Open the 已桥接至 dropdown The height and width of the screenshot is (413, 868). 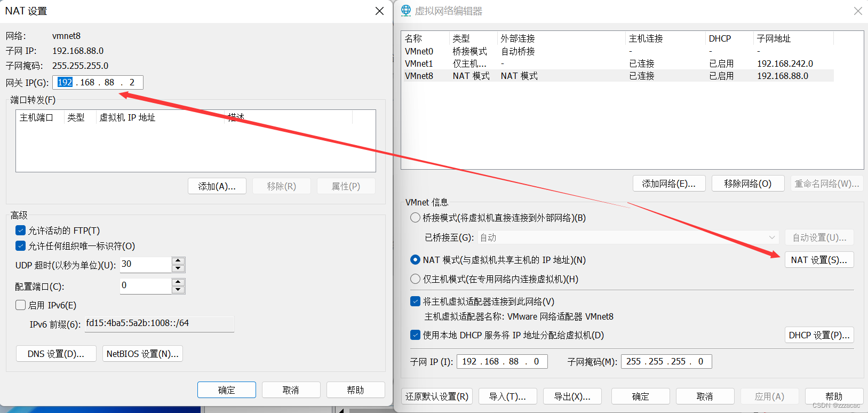pos(628,237)
